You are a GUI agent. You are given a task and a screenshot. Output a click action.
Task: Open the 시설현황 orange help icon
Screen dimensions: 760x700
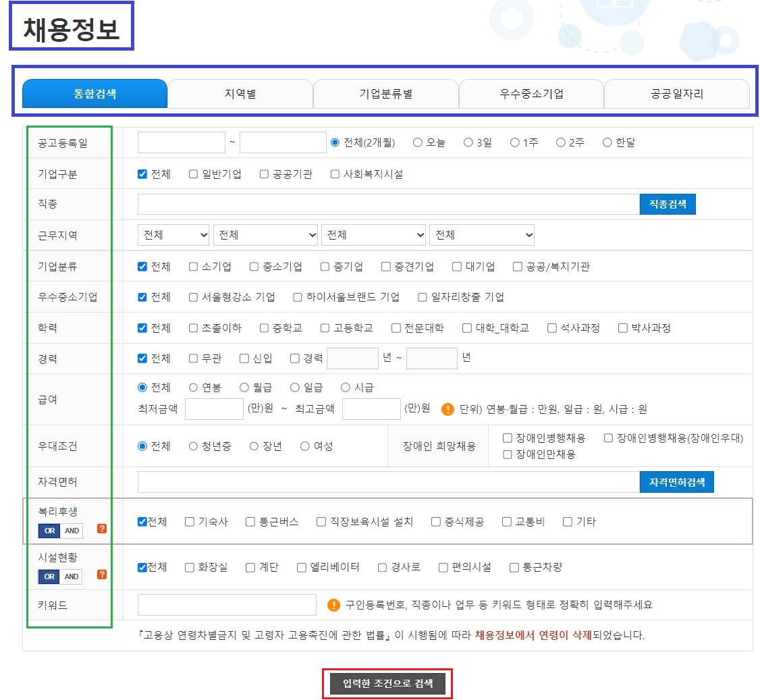[x=102, y=574]
